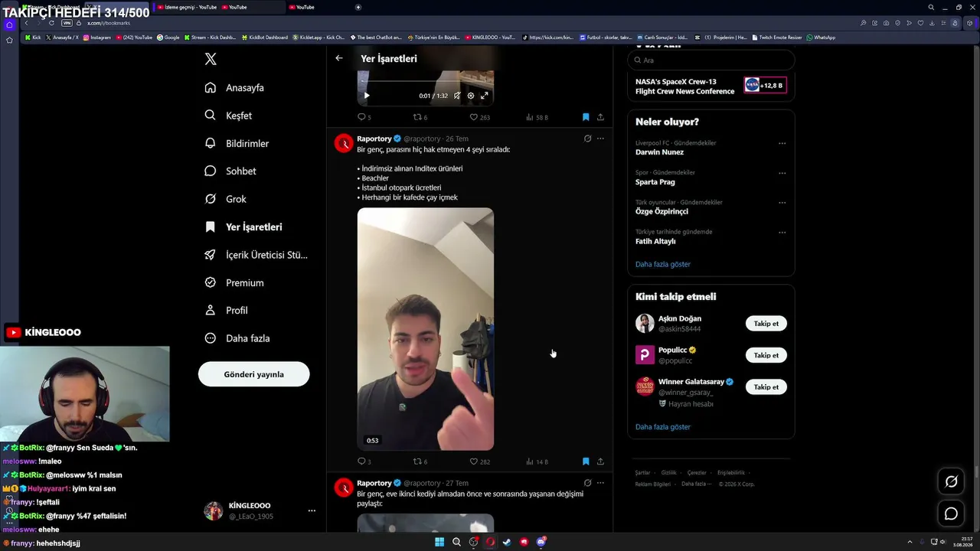980x551 pixels.
Task: Open Windows taskbar search
Action: click(456, 542)
